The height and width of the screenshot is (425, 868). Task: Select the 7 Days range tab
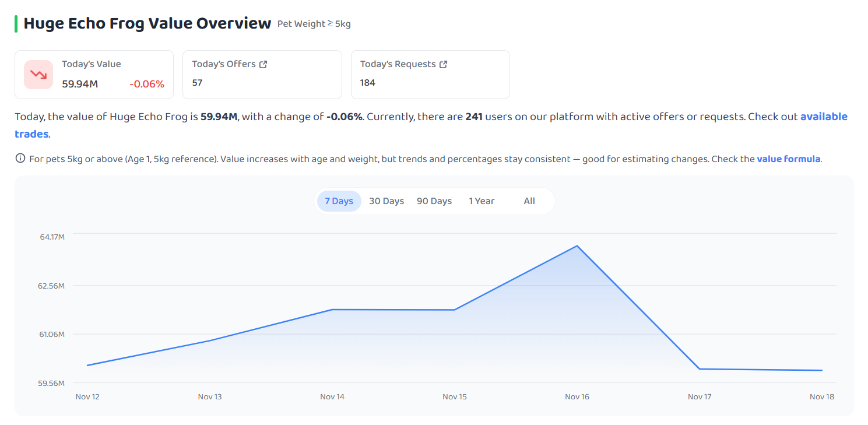coord(339,201)
